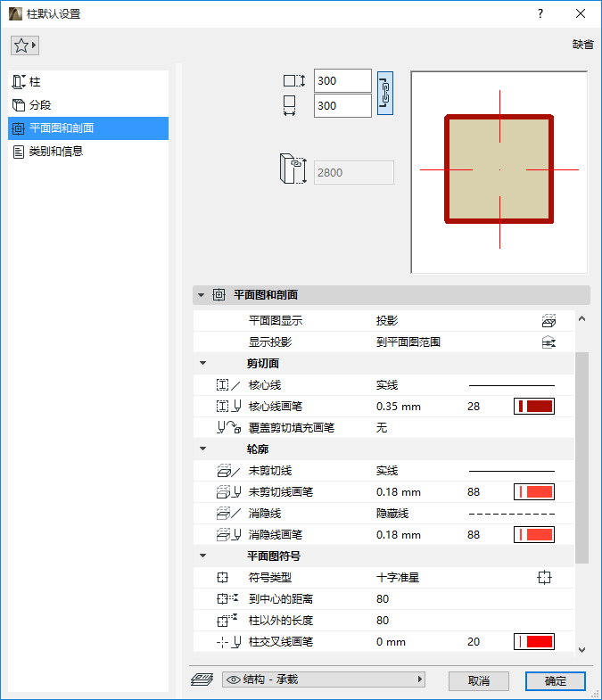This screenshot has width=602, height=700.
Task: Click the settings list scroll down arrow
Action: click(x=581, y=650)
